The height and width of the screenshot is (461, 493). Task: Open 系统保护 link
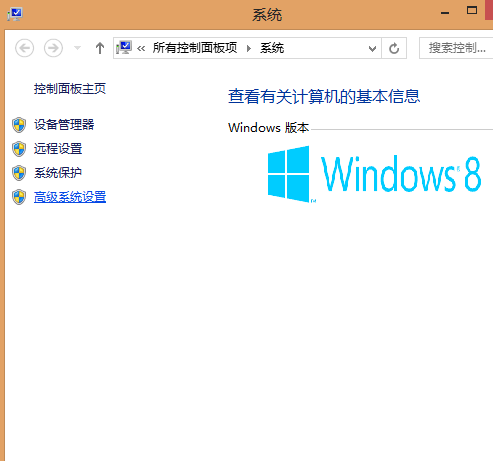click(x=58, y=173)
